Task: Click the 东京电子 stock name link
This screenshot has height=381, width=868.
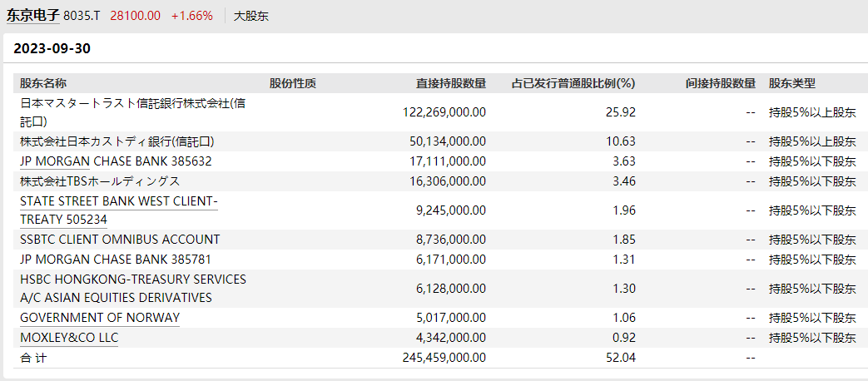Action: tap(32, 15)
